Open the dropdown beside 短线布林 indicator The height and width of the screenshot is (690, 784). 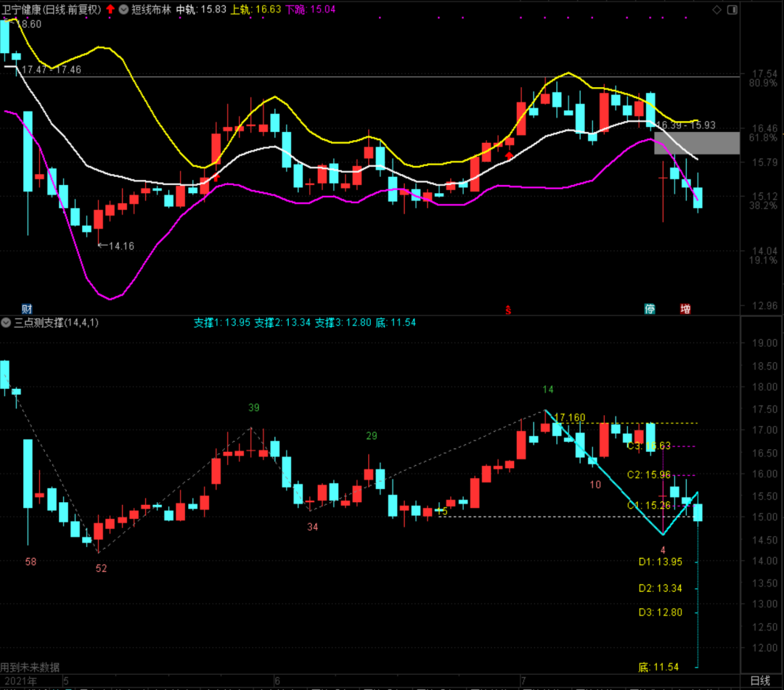pos(123,9)
